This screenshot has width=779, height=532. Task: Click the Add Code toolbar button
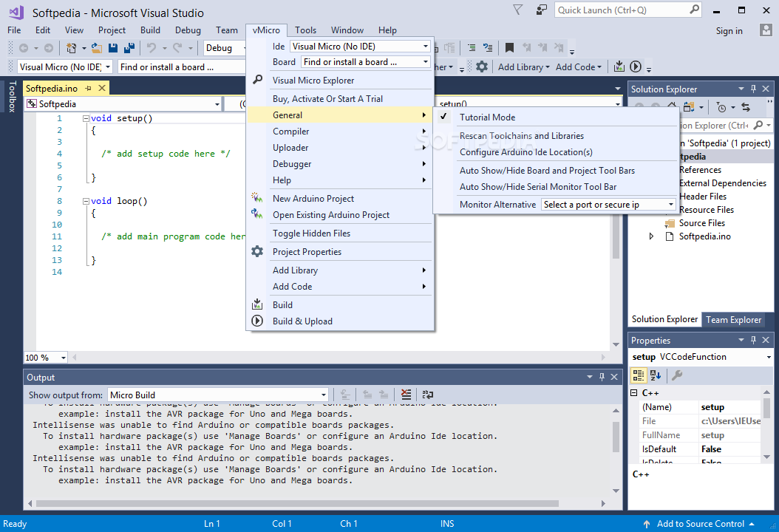(x=579, y=67)
